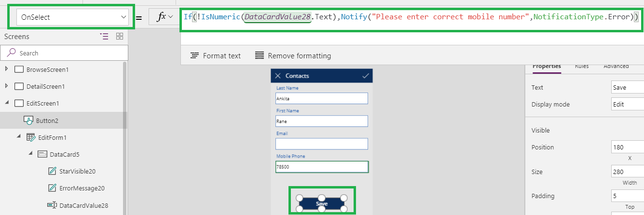Viewport: 644px width, 215px height.
Task: Click the Format text icon
Action: tap(194, 55)
